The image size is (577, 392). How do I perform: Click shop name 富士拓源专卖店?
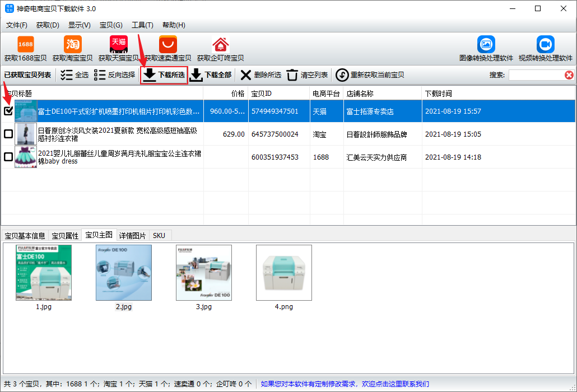(370, 111)
